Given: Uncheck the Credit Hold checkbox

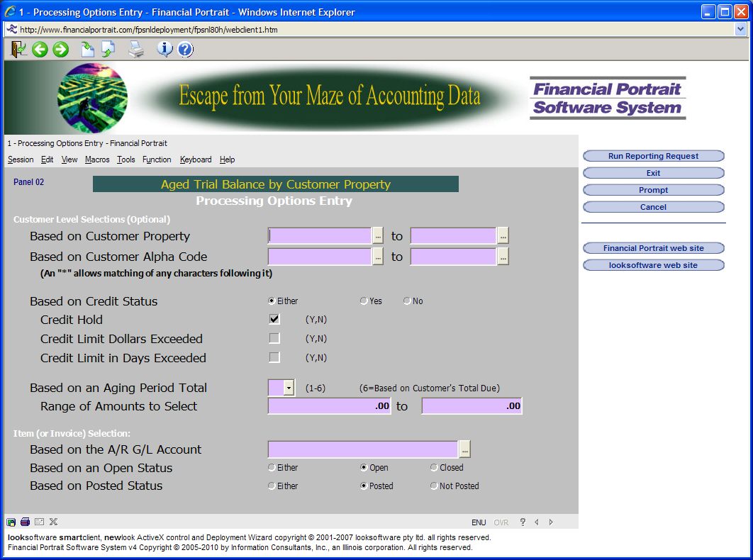Looking at the screenshot, I should pyautogui.click(x=274, y=319).
